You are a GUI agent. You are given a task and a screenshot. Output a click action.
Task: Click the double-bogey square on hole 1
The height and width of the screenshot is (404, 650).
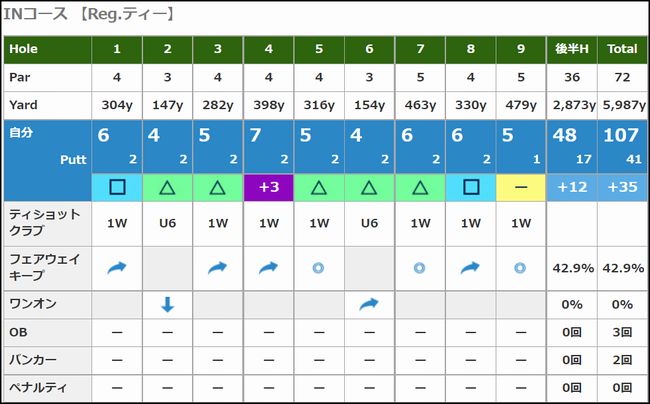pyautogui.click(x=117, y=186)
